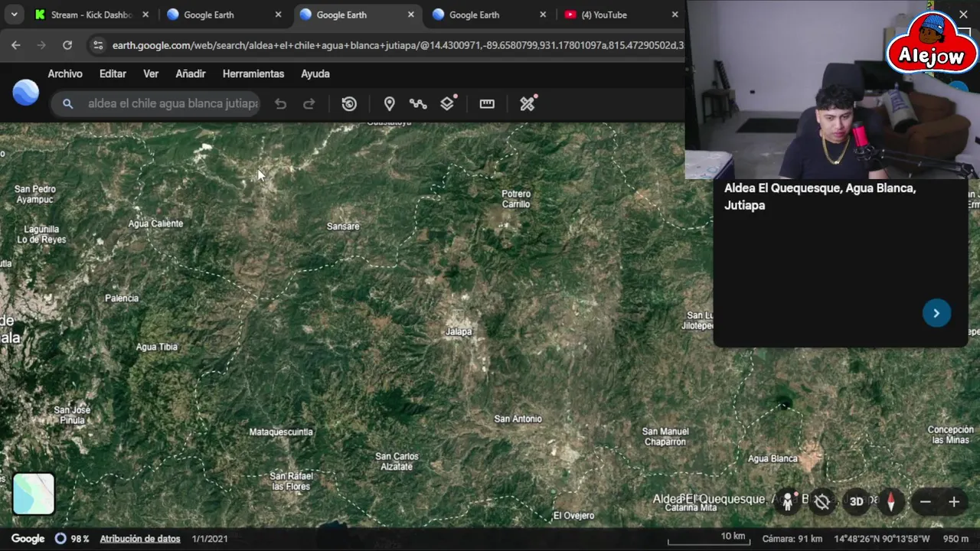Click the Agua Tibia map label

[156, 347]
